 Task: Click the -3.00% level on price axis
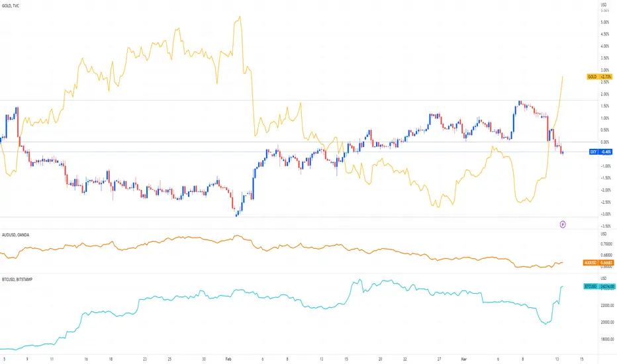[x=605, y=214]
